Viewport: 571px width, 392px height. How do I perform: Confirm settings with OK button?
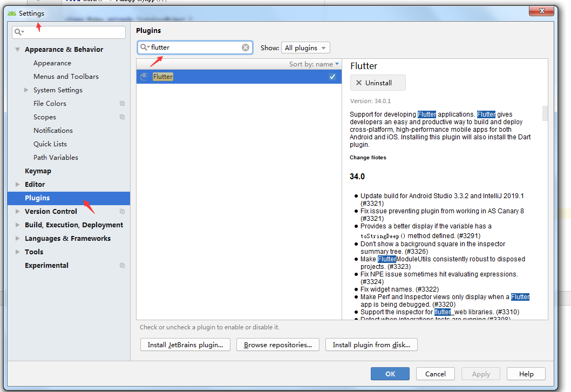[390, 374]
